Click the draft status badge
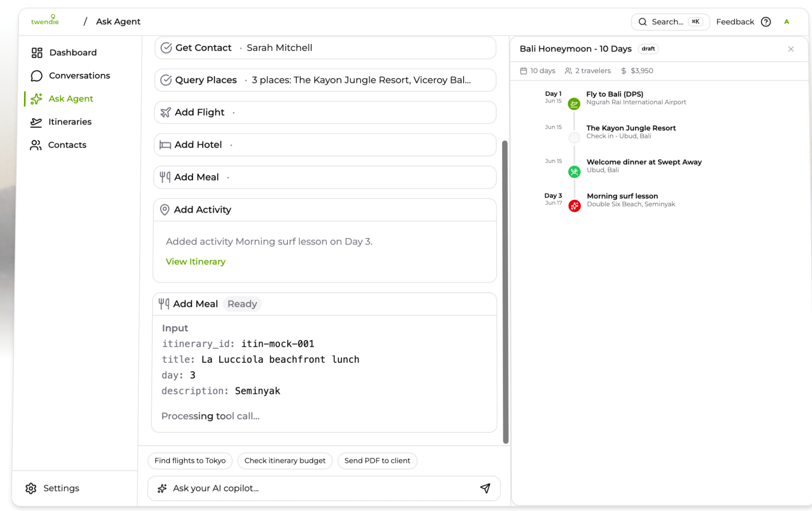Screen dimensions: 812x511 pos(648,49)
